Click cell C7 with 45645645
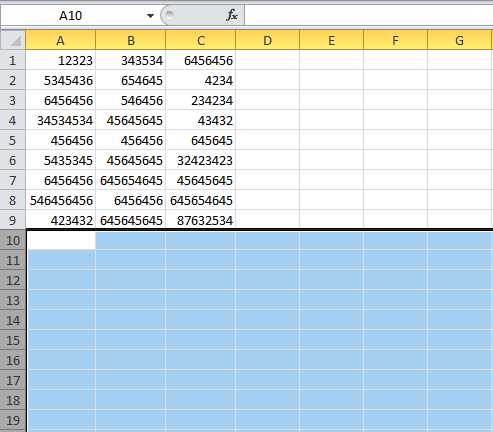 [x=201, y=180]
